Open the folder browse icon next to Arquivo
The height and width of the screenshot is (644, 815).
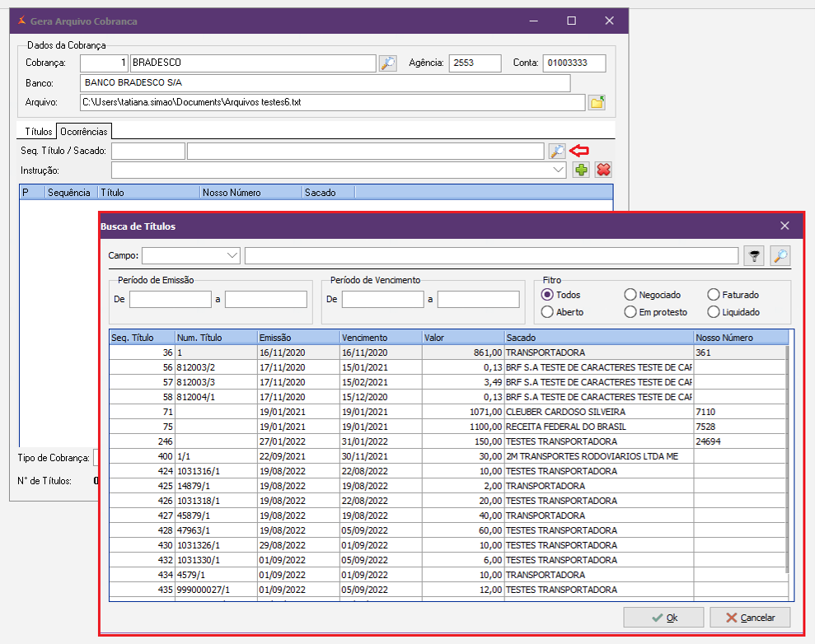click(597, 103)
